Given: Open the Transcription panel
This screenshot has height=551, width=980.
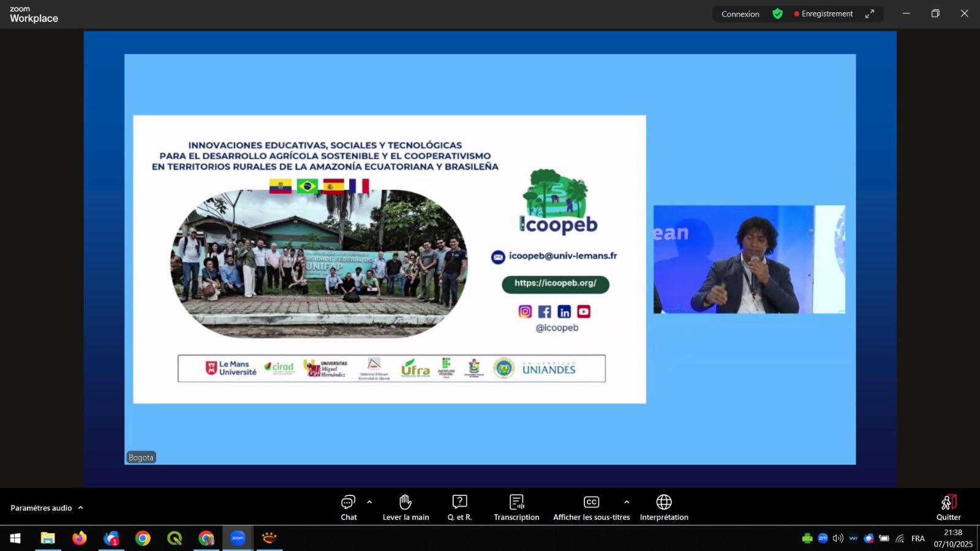Looking at the screenshot, I should coord(516,508).
